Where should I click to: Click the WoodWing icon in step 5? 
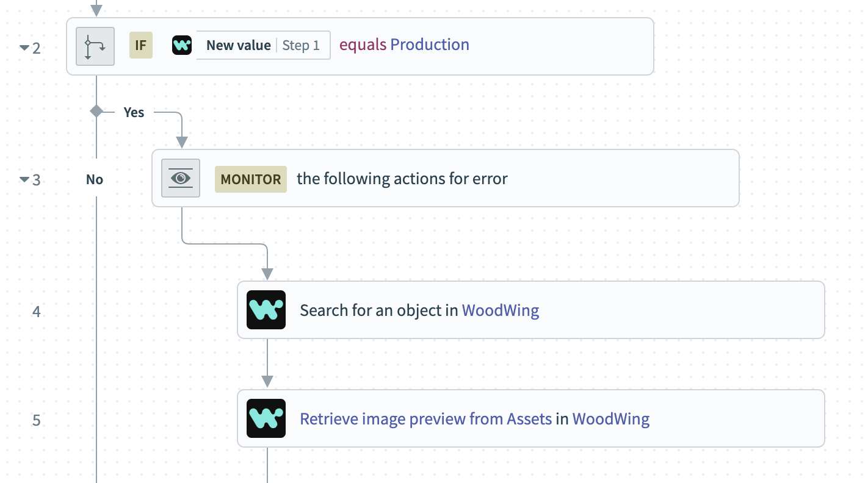tap(266, 418)
